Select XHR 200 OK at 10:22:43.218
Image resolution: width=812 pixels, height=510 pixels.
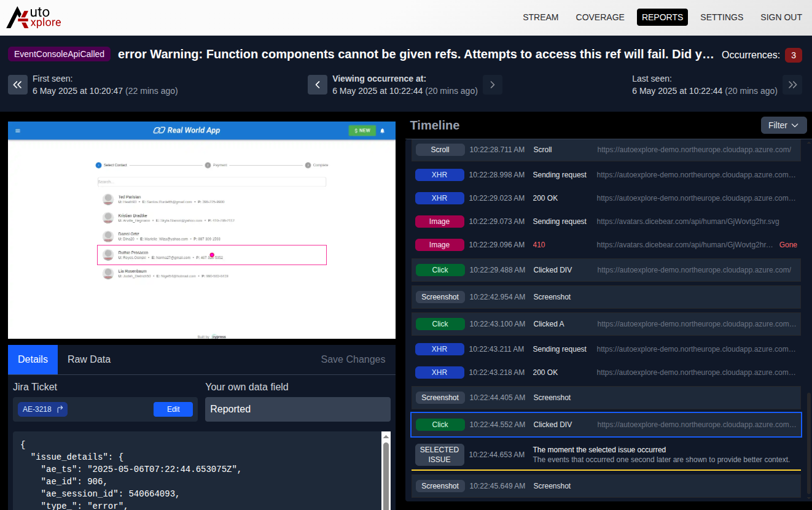[606, 373]
